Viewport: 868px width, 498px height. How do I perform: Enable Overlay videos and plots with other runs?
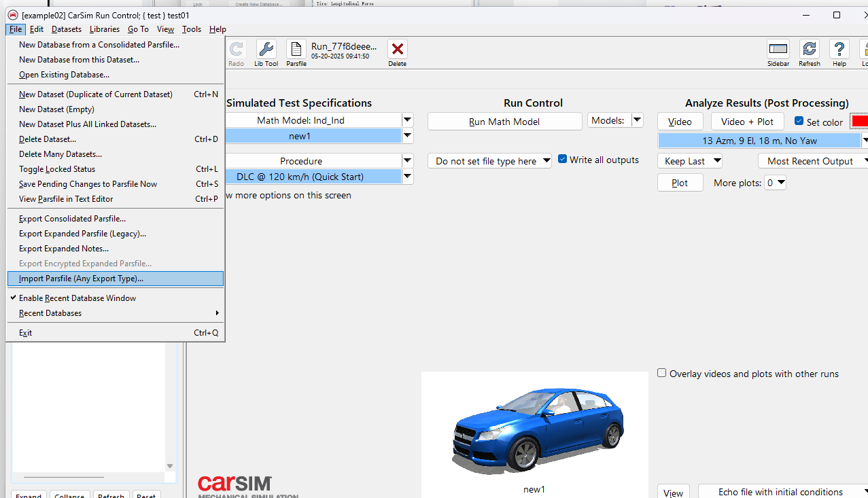(x=661, y=373)
